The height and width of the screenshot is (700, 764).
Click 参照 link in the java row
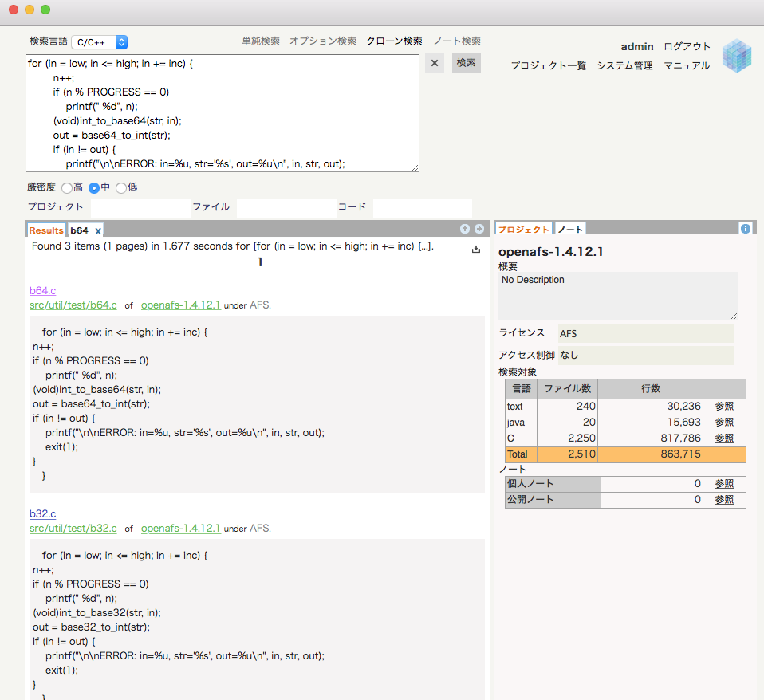(x=724, y=423)
